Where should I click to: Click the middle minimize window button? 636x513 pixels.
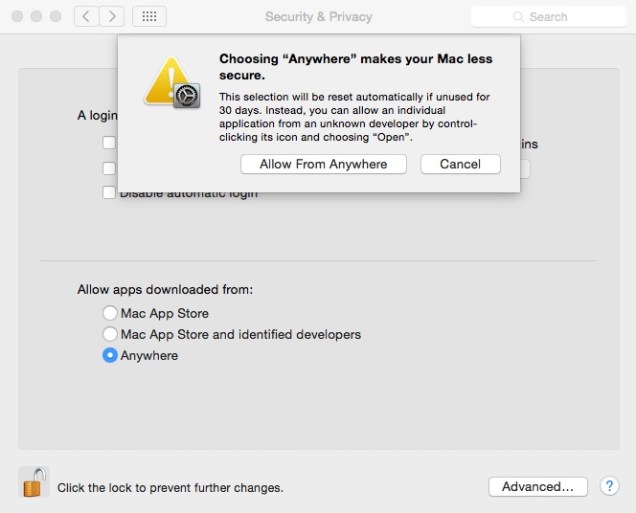click(37, 16)
